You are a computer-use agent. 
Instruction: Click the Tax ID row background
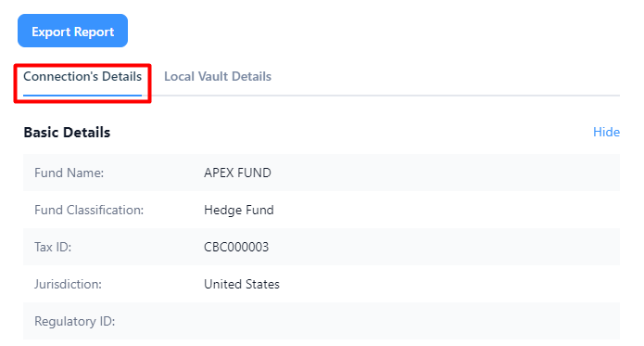[444, 247]
